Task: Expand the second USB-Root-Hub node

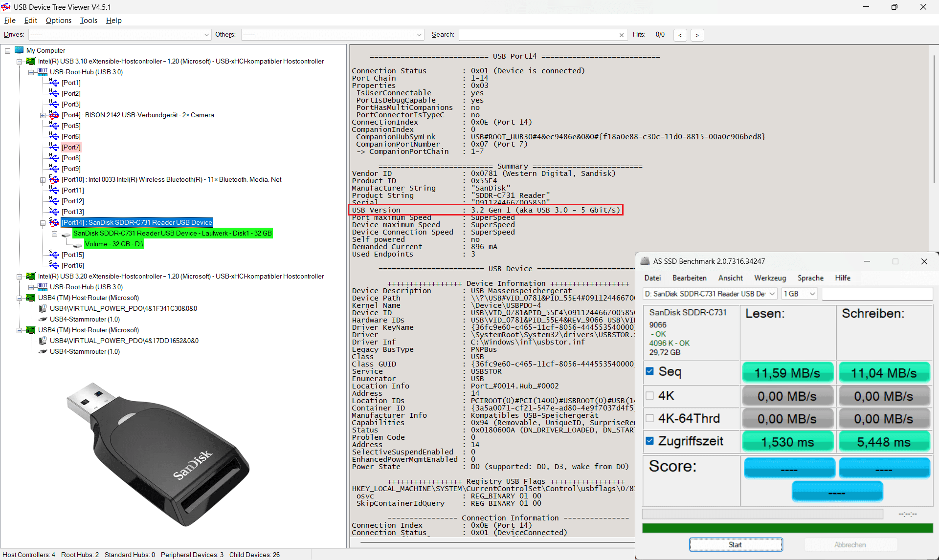Action: 31,287
